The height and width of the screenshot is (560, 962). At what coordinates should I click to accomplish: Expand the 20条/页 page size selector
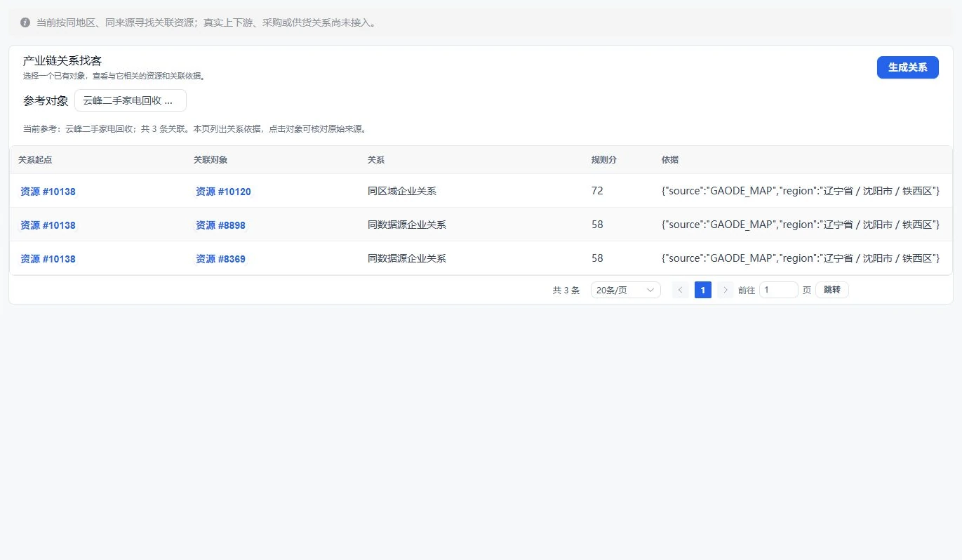[625, 290]
